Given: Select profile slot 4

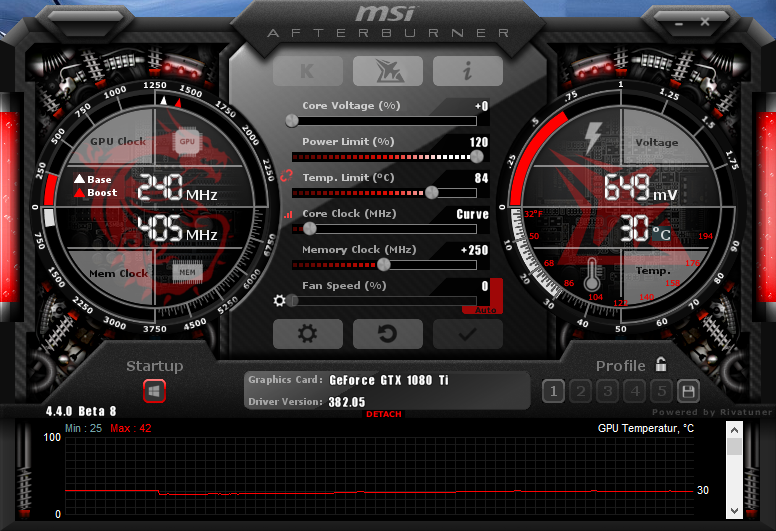Looking at the screenshot, I should [x=635, y=392].
